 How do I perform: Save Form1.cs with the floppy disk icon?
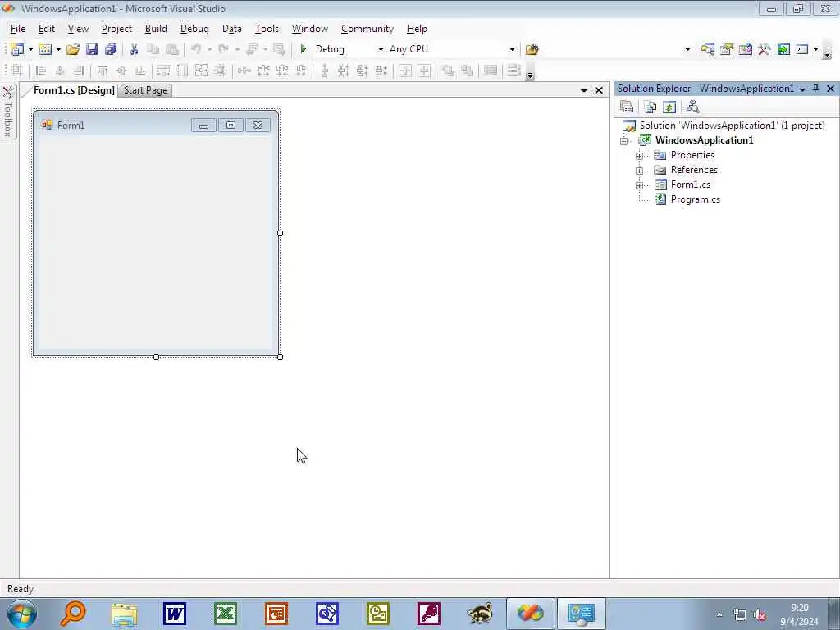(x=92, y=49)
